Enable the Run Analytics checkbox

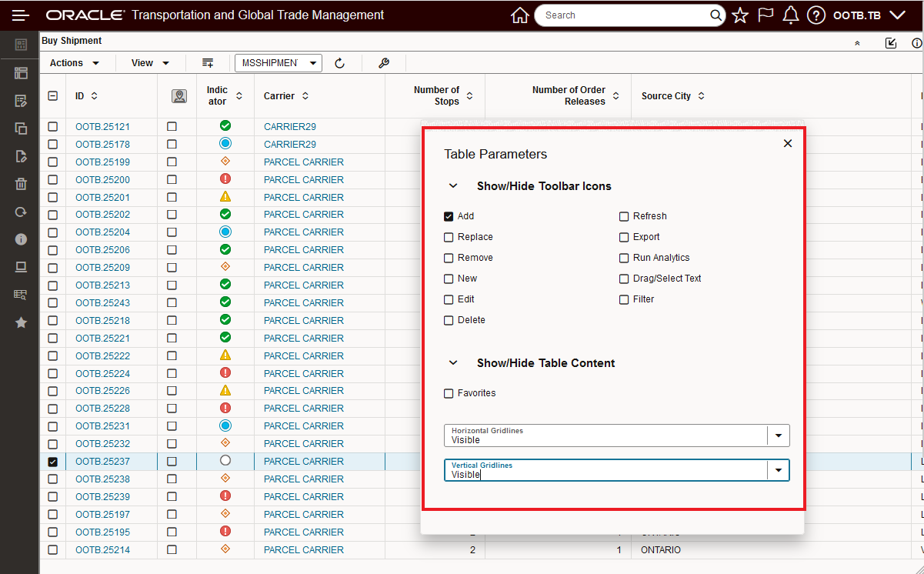coord(624,258)
